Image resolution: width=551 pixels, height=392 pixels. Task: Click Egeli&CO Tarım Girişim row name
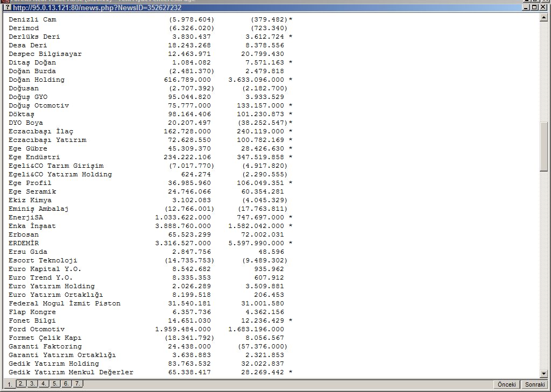click(x=56, y=166)
